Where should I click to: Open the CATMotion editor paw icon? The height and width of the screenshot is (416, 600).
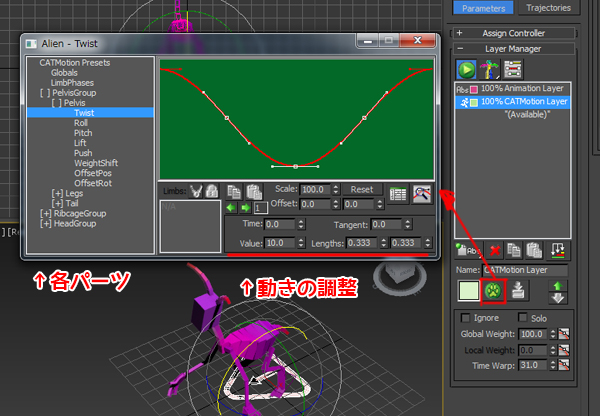tap(493, 292)
